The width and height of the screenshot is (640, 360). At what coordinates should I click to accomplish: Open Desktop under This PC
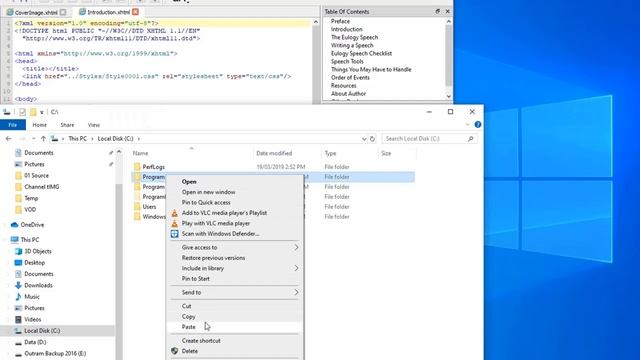coord(34,263)
